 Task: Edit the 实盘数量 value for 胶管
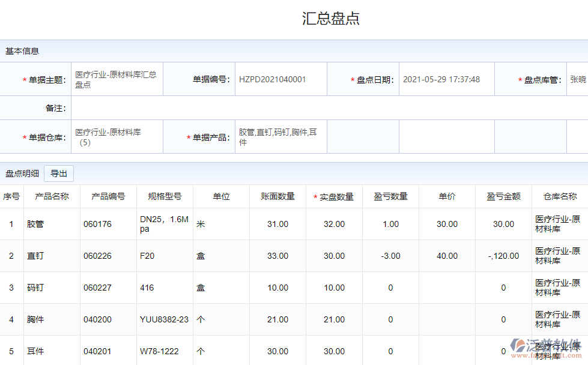[x=334, y=224]
